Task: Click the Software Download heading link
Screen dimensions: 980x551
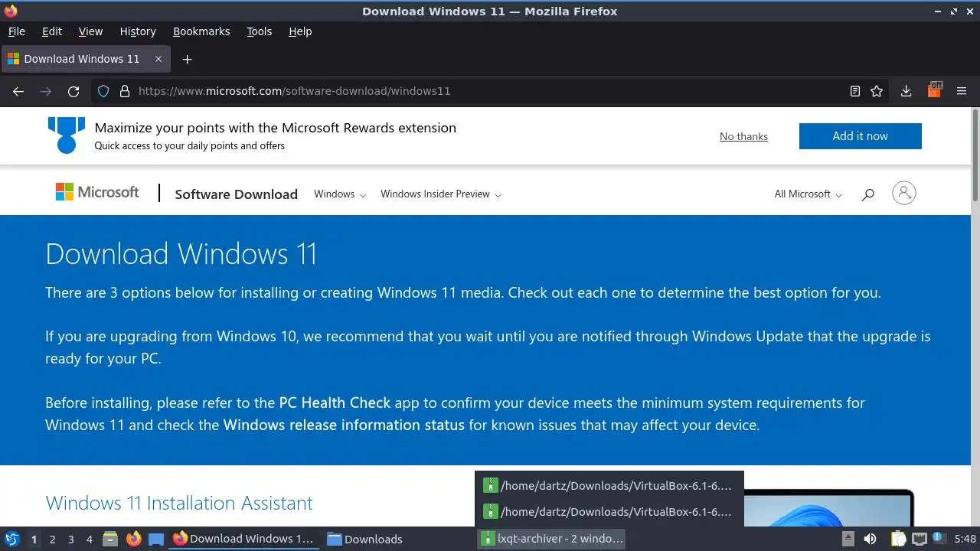Action: [236, 194]
